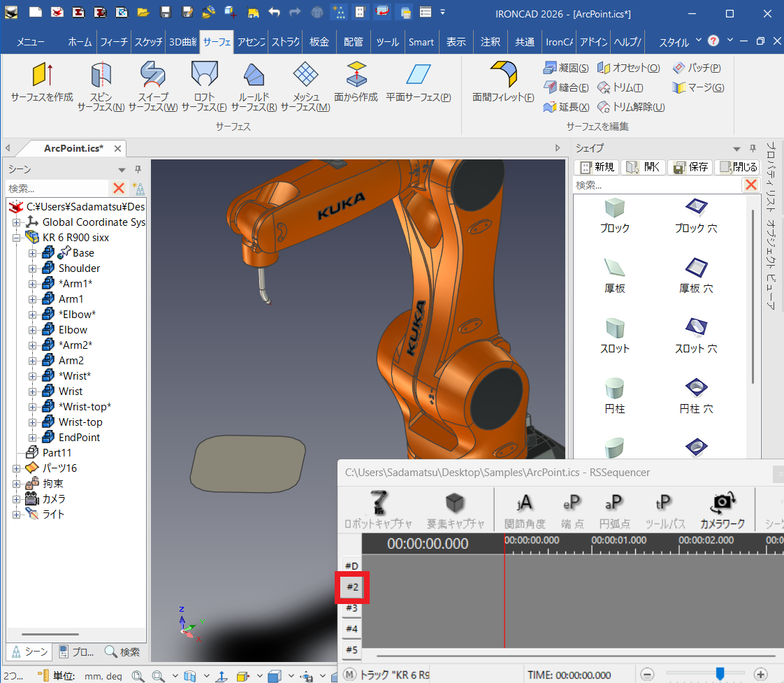This screenshot has height=683, width=784.
Task: Click the Element Capture (要素キャプチャ) icon
Action: click(x=456, y=510)
